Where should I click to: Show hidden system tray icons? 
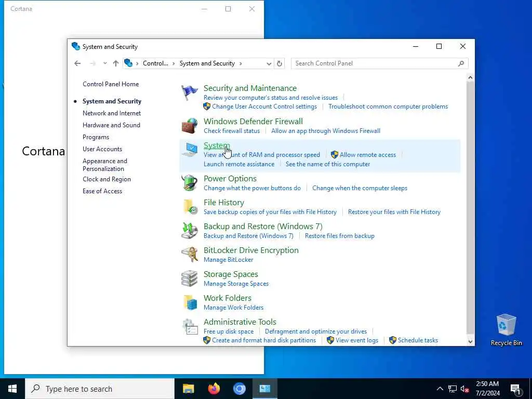(440, 389)
